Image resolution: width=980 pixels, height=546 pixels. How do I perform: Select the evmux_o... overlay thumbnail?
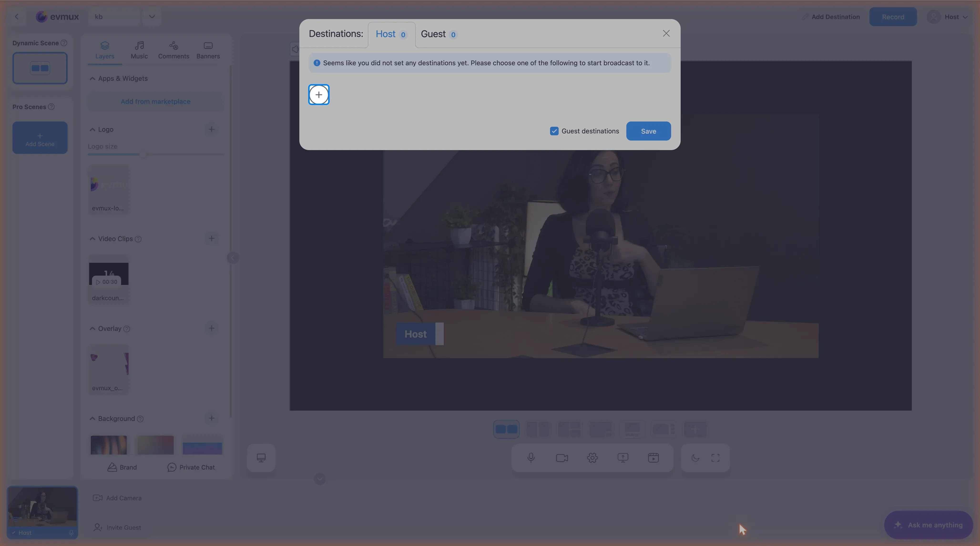(108, 369)
